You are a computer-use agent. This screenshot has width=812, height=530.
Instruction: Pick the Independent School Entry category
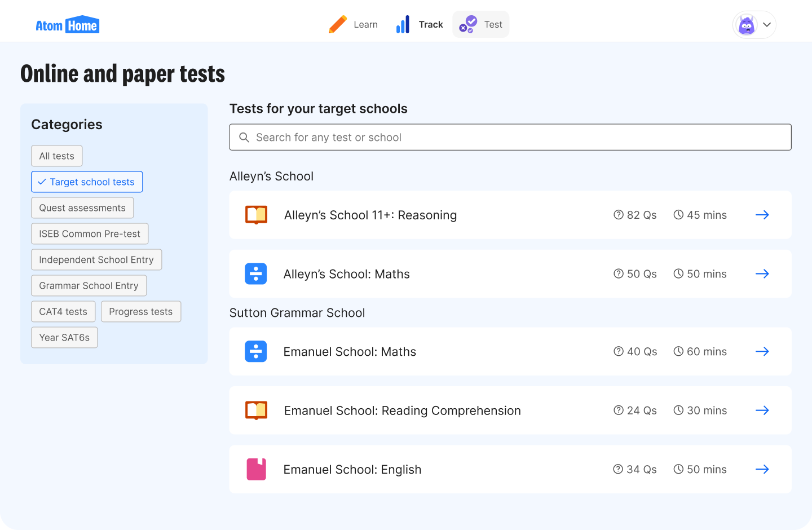click(96, 260)
